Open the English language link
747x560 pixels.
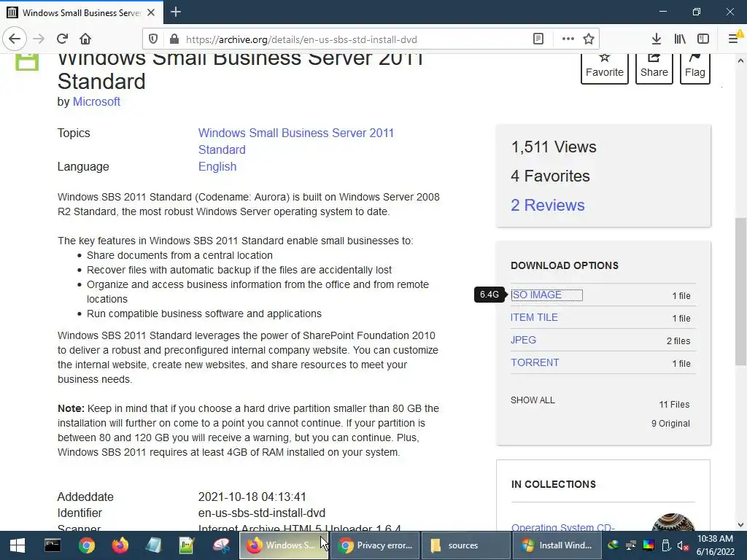click(217, 167)
